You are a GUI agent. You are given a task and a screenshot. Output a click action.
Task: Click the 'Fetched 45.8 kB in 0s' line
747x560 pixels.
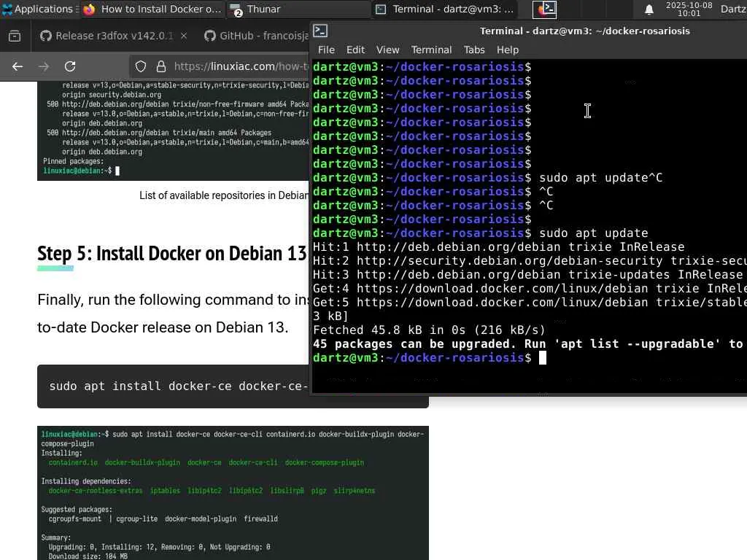(429, 330)
